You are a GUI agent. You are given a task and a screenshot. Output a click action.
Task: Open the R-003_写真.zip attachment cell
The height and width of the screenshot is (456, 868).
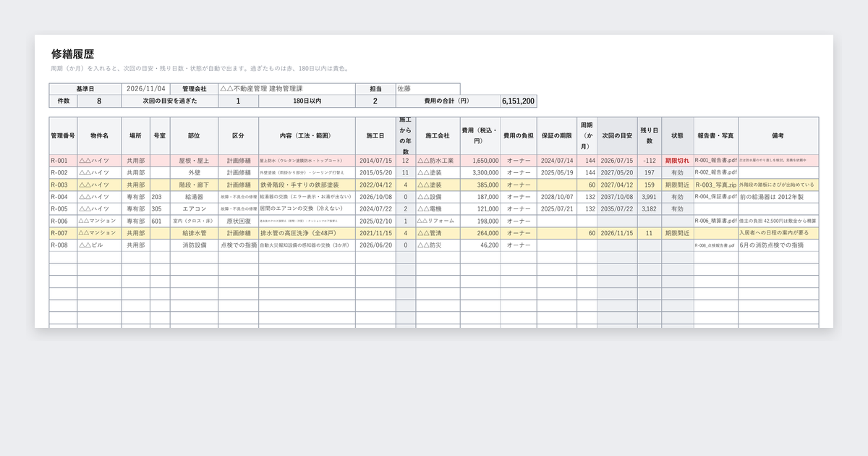pyautogui.click(x=715, y=185)
